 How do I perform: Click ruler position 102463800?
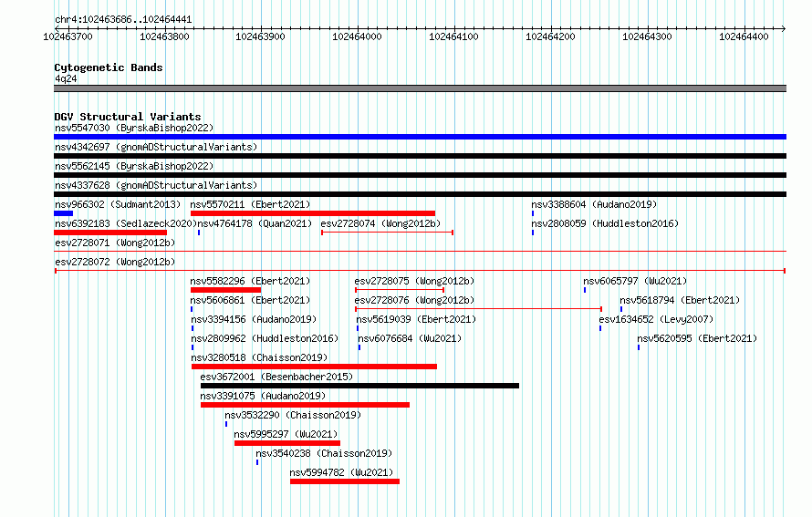(164, 36)
